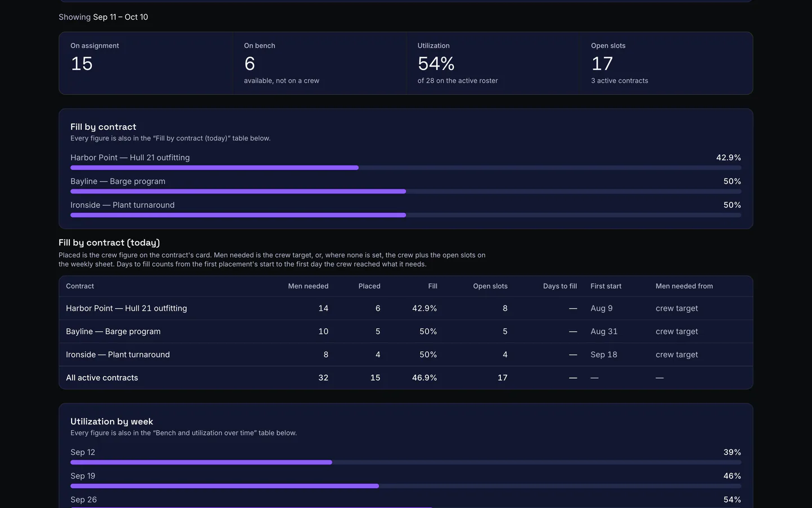Click the "Fill" column header in the table
Viewport: 812px width, 508px height.
point(433,286)
